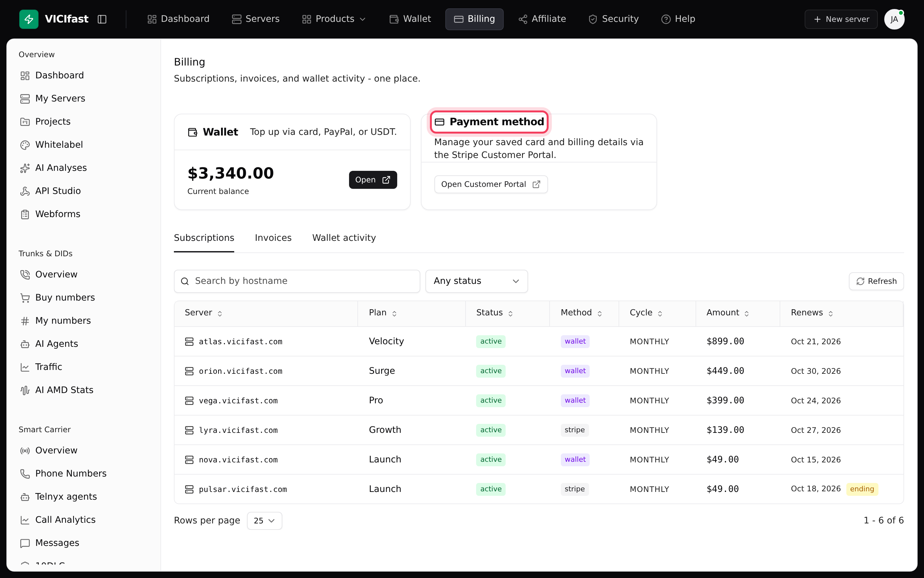
Task: Open Affiliate in the top navigation
Action: (x=542, y=19)
